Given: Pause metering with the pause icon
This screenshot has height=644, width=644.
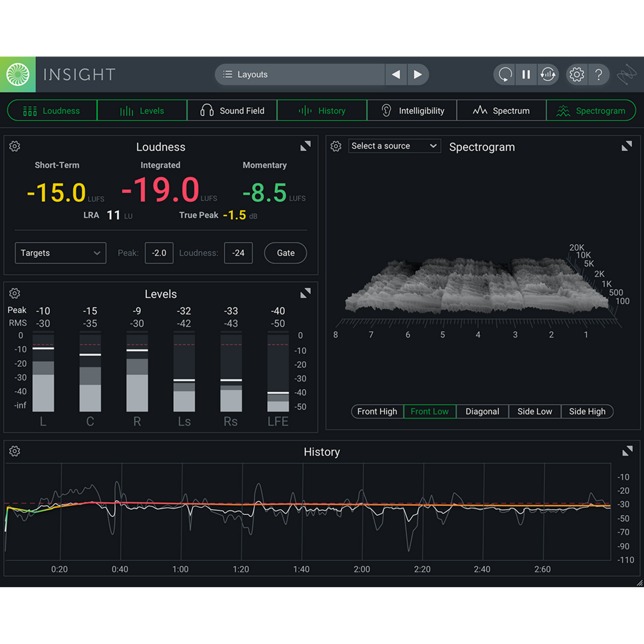Looking at the screenshot, I should 526,75.
